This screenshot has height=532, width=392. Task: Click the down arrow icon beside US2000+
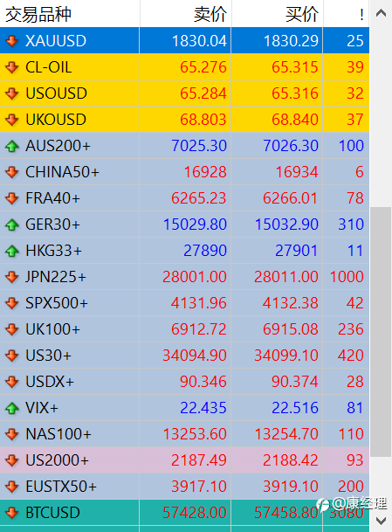coord(12,460)
